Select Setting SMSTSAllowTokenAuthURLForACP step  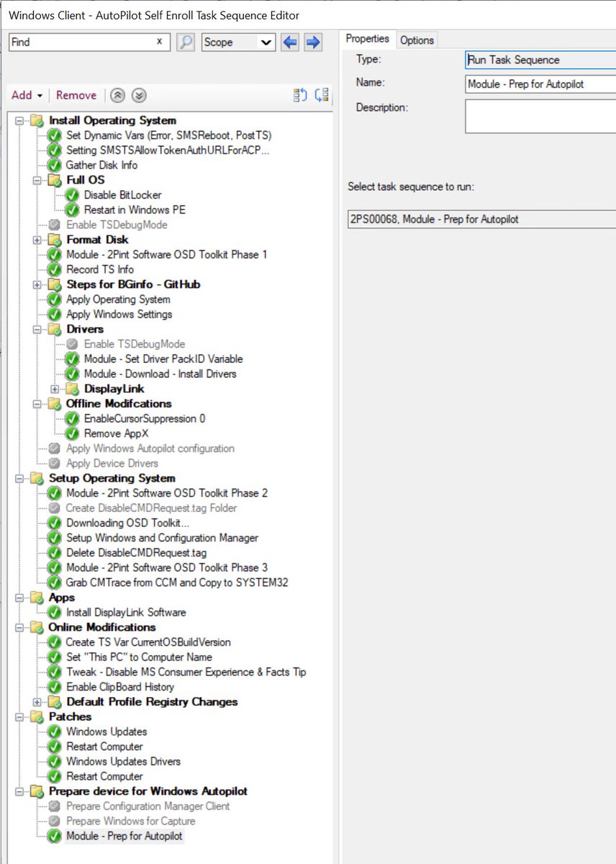(168, 150)
